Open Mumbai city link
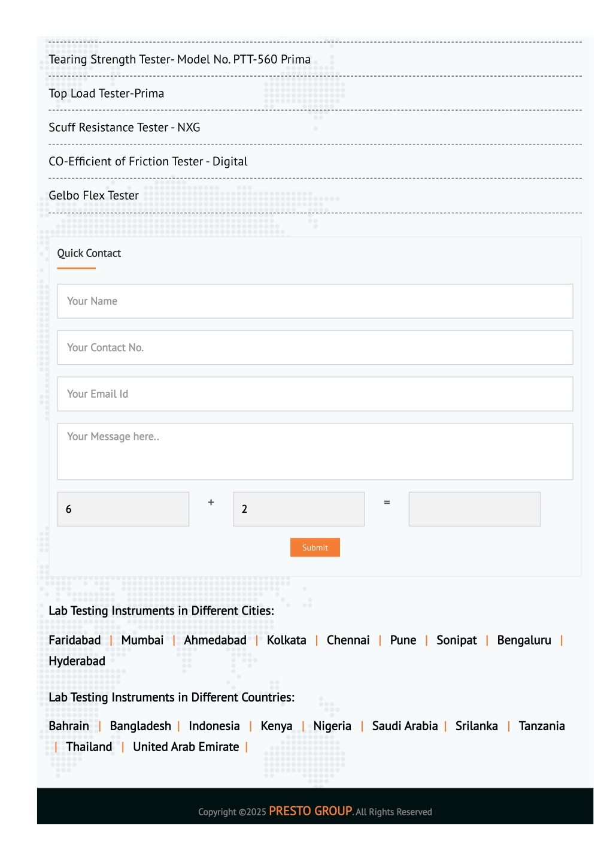 click(x=142, y=640)
